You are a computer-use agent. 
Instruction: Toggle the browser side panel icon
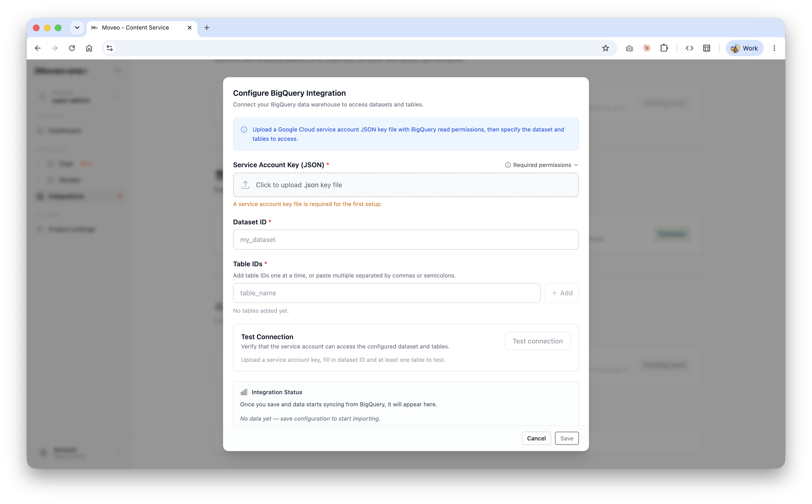coord(707,48)
